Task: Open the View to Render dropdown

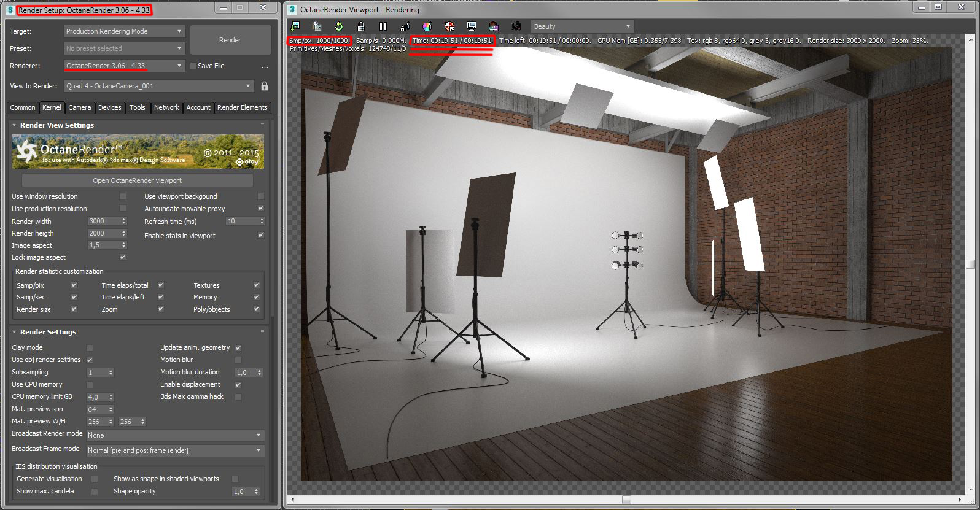Action: click(159, 86)
